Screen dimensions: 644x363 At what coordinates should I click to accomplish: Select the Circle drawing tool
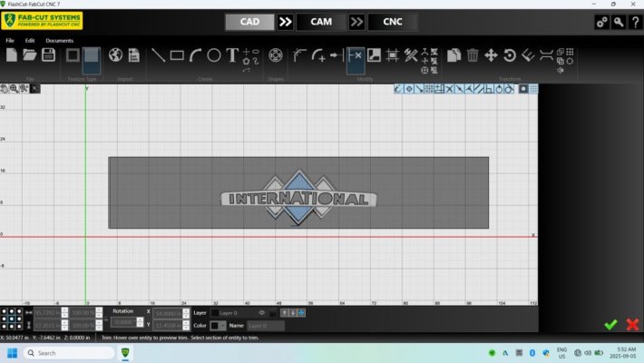point(214,55)
